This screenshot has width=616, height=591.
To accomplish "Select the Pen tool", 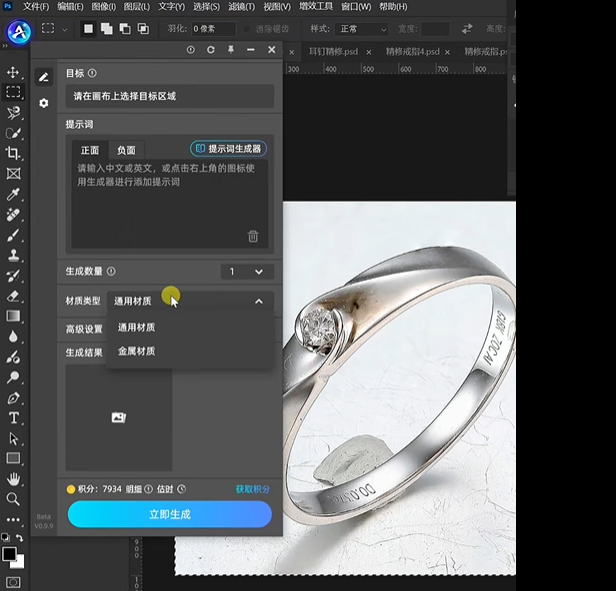I will pos(13,398).
